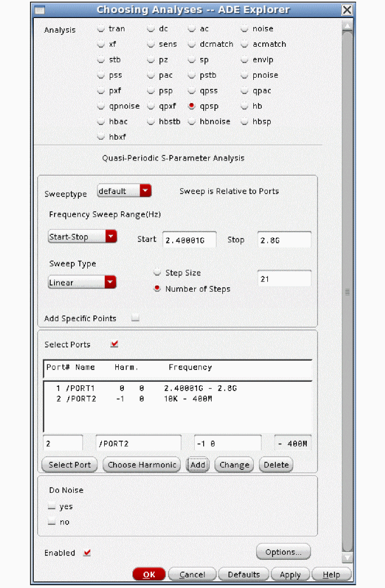The width and height of the screenshot is (385, 588).
Task: Pick the xf analysis option
Action: click(x=101, y=44)
